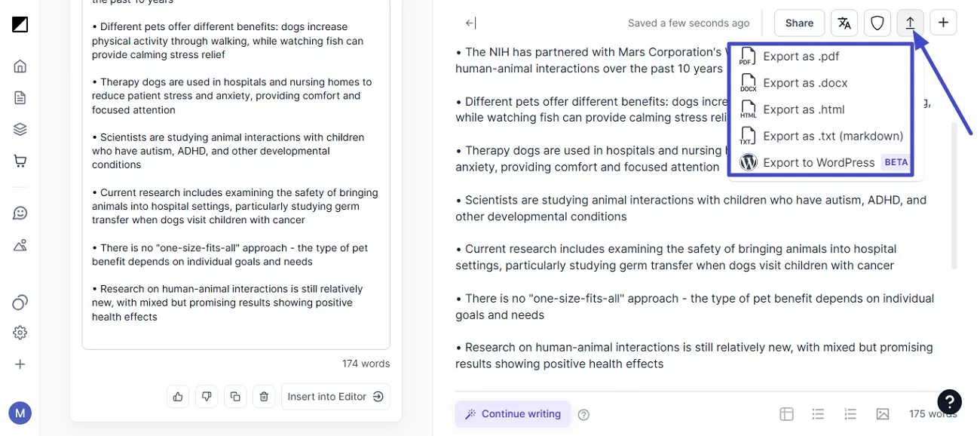Open the home page from sidebar

coord(20,66)
